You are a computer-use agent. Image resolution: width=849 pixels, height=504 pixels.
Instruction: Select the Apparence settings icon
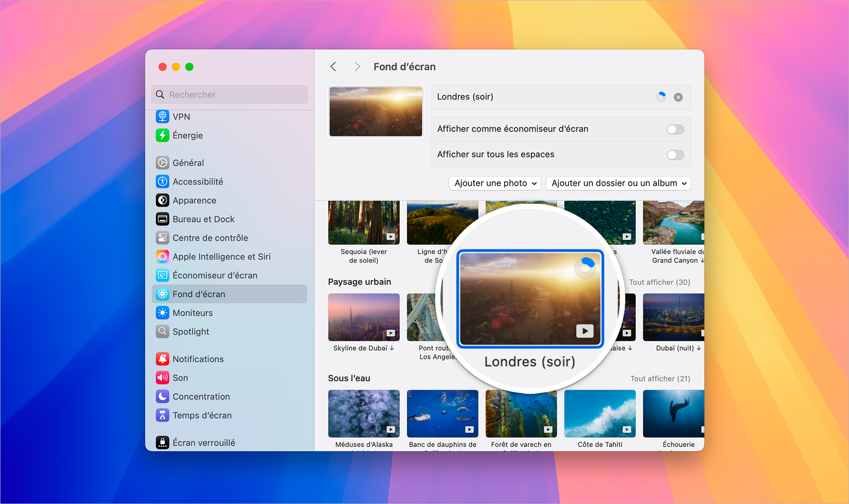coord(163,200)
